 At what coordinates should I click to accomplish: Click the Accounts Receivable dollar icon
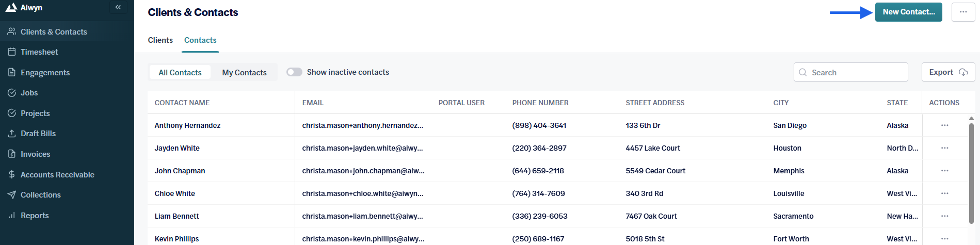pos(11,174)
